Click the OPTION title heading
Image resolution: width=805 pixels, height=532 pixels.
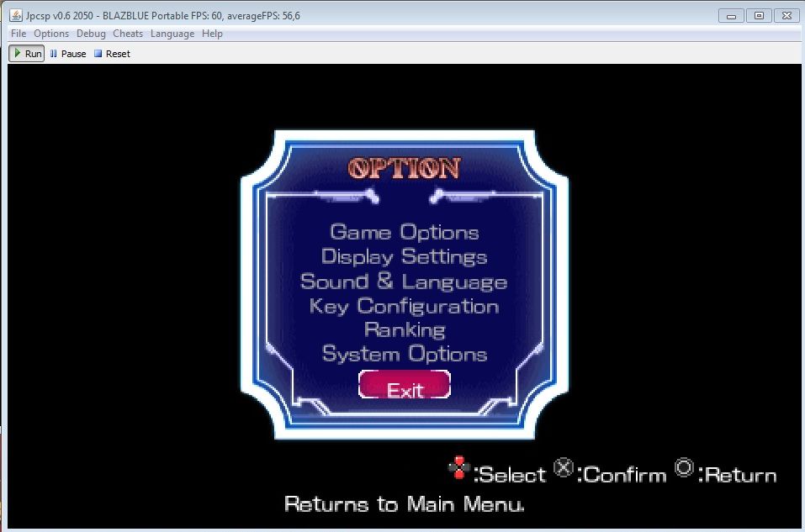pyautogui.click(x=404, y=168)
